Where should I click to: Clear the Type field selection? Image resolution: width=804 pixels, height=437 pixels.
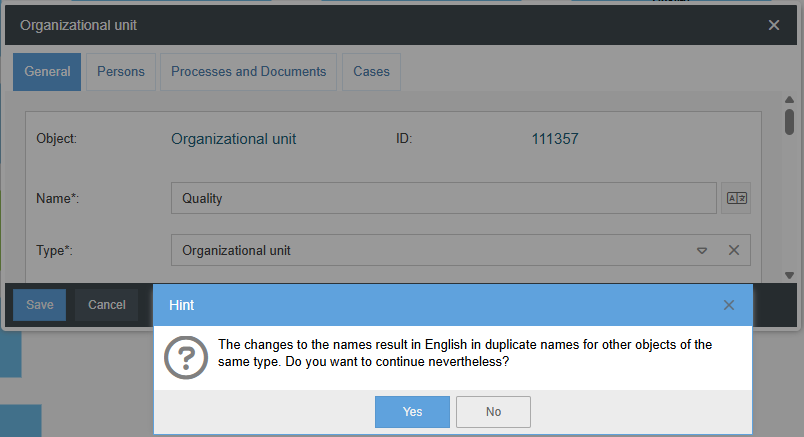[x=734, y=250]
